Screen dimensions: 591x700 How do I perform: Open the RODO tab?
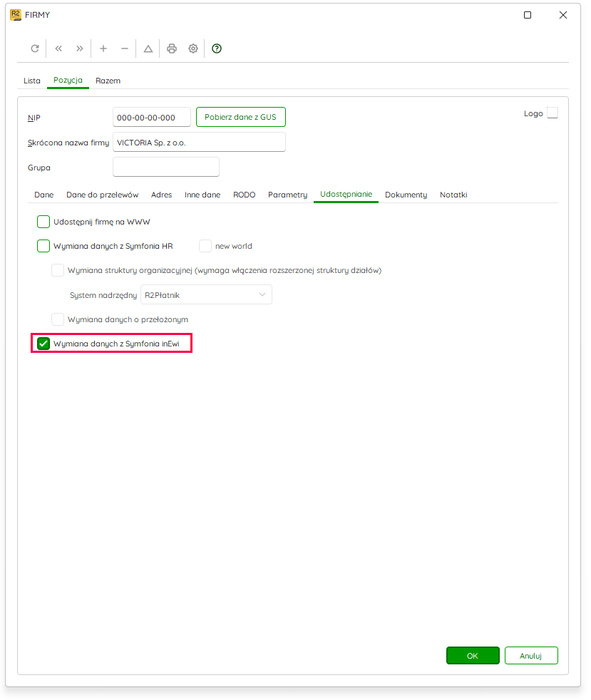click(x=244, y=195)
